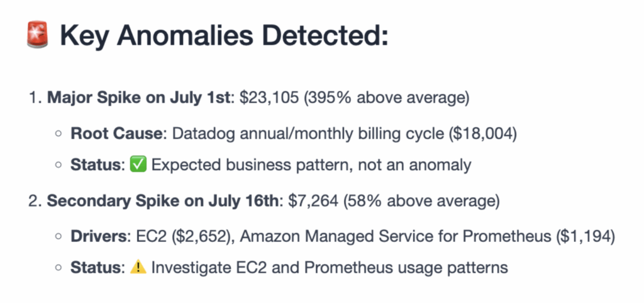Click the $18,004 Datadog amount

click(x=480, y=134)
